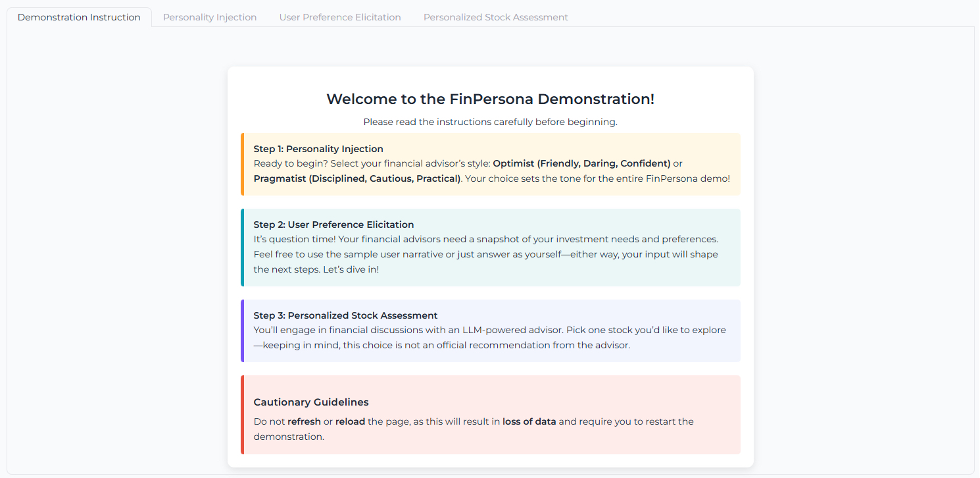Click the 'Please read the instructions' subtitle
Viewport: 980px width, 478px height.
coord(490,122)
